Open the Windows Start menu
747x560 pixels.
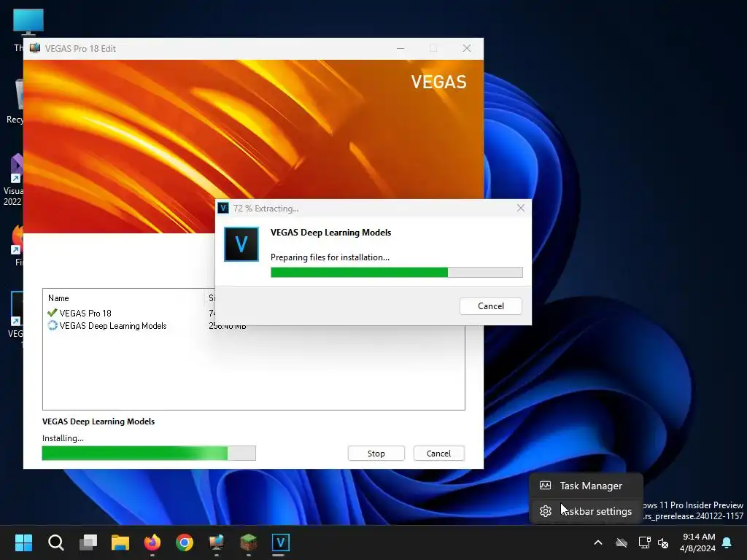[23, 542]
